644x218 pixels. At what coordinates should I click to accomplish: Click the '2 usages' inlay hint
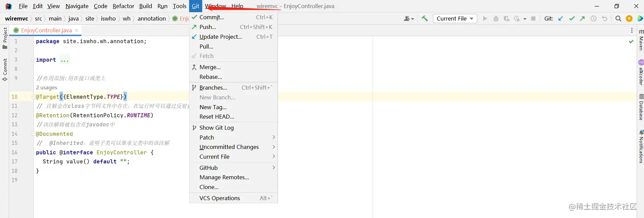coord(47,87)
